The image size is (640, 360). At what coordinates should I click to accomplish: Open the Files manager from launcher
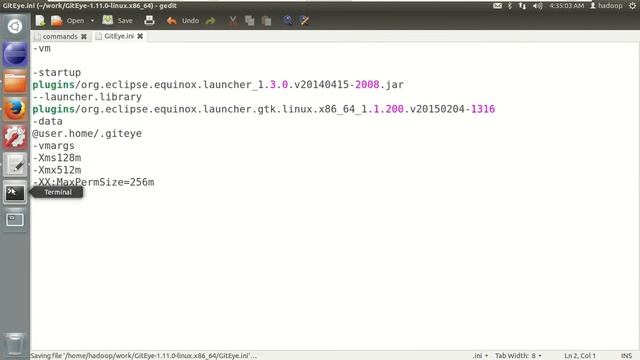point(15,82)
